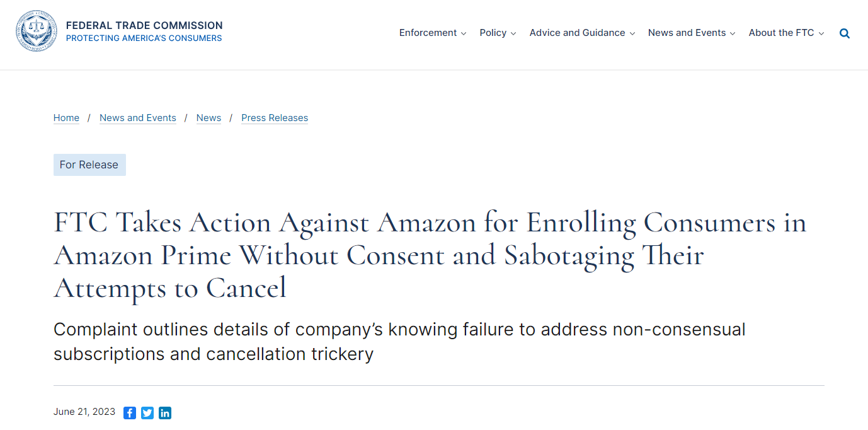868x430 pixels.
Task: Follow the News and Events breadcrumb
Action: click(138, 118)
